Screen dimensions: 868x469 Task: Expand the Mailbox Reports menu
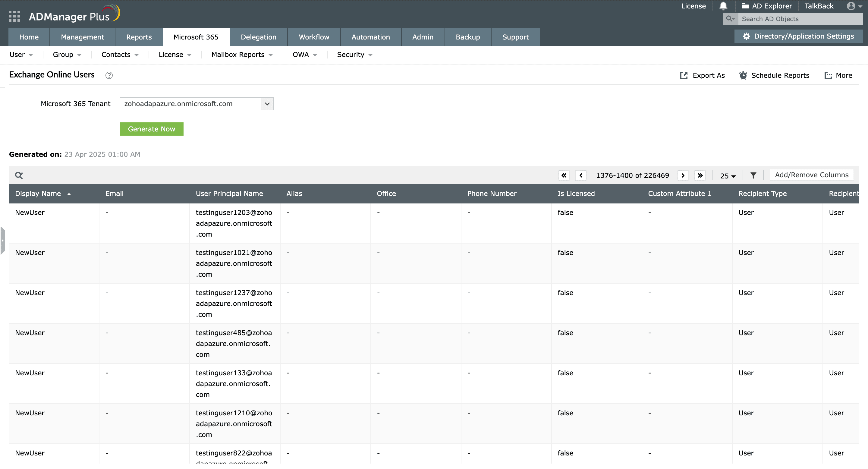click(242, 55)
